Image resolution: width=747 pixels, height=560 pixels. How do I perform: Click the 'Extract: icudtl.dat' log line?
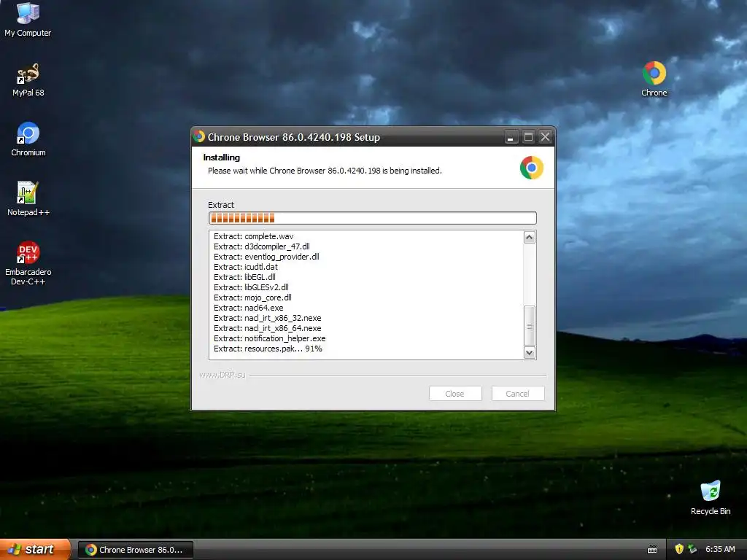245,267
